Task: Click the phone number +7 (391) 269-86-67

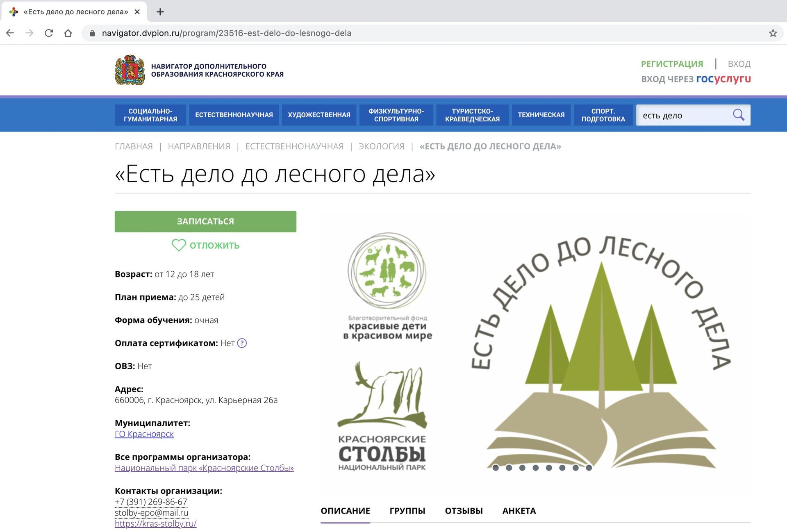Action: (151, 502)
